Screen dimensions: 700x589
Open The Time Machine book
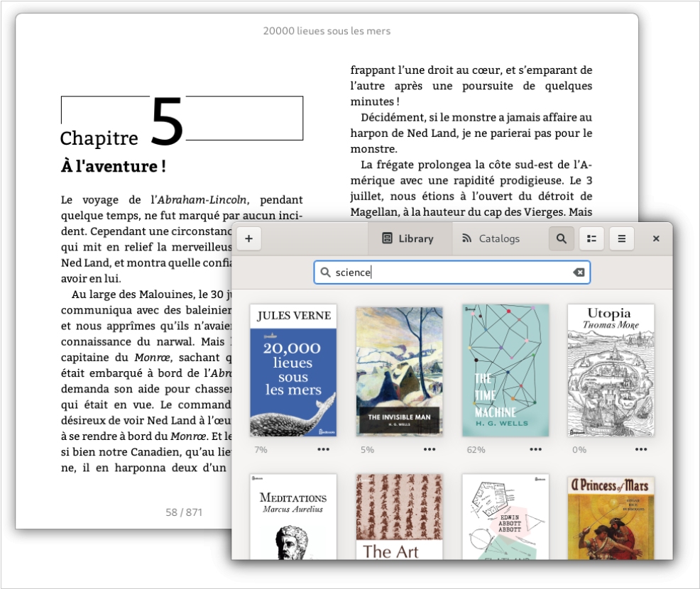[x=505, y=370]
